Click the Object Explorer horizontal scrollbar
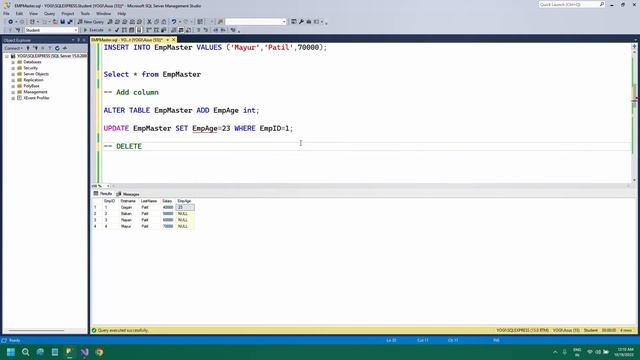Viewport: 640px width, 360px height. point(36,330)
